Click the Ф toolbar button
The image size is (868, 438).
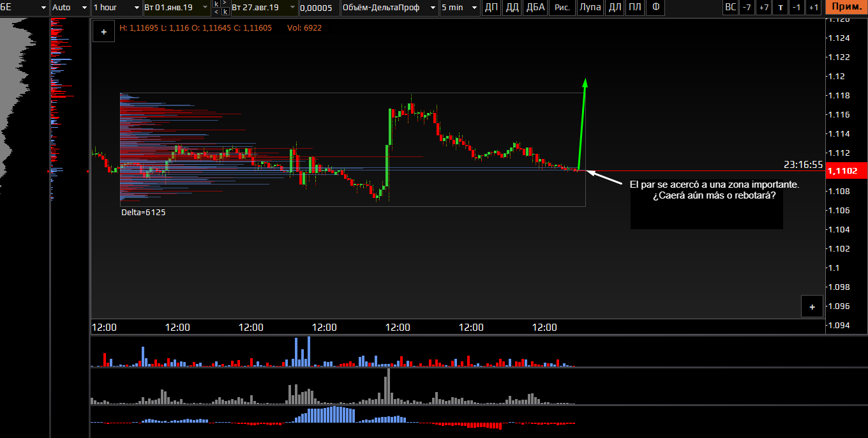(x=655, y=8)
